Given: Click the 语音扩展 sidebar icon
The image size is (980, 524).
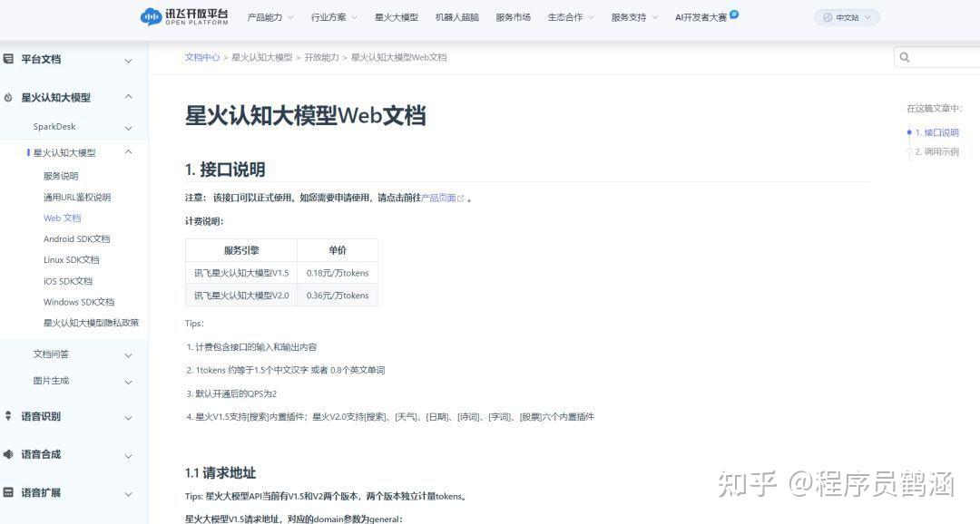Looking at the screenshot, I should point(8,492).
